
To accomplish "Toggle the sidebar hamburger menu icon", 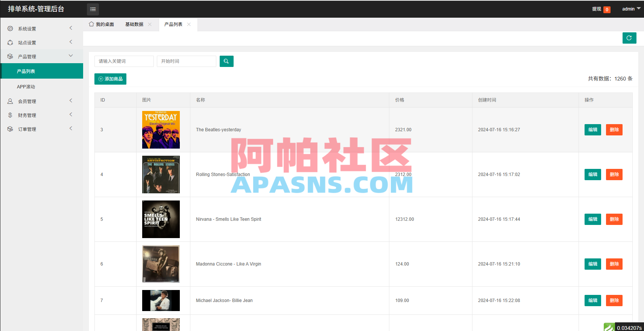I will pyautogui.click(x=93, y=9).
